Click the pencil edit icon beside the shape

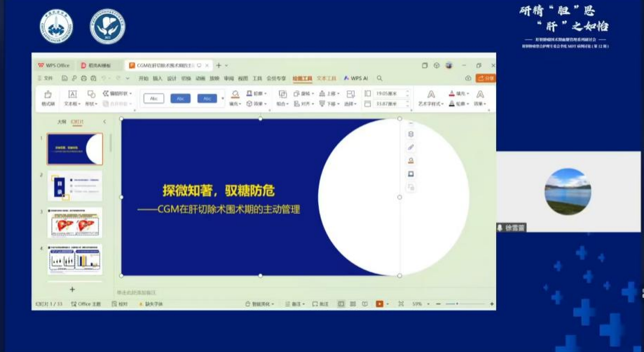pos(411,147)
